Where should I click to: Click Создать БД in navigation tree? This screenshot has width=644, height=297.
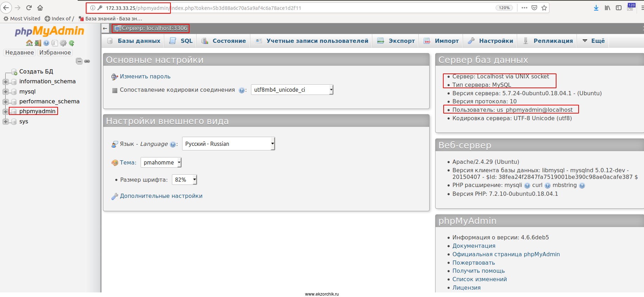36,71
